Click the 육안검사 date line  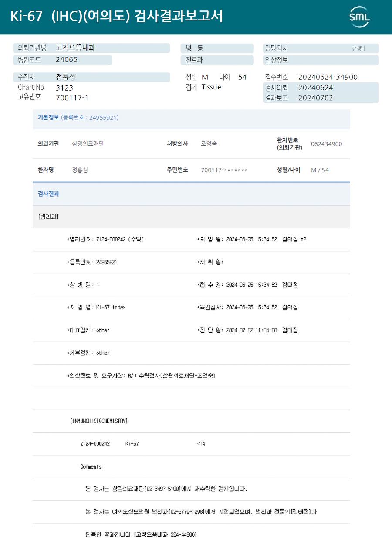(247, 307)
